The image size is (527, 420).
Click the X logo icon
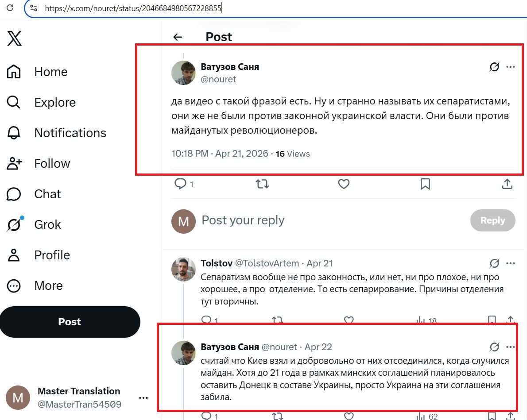(x=14, y=39)
